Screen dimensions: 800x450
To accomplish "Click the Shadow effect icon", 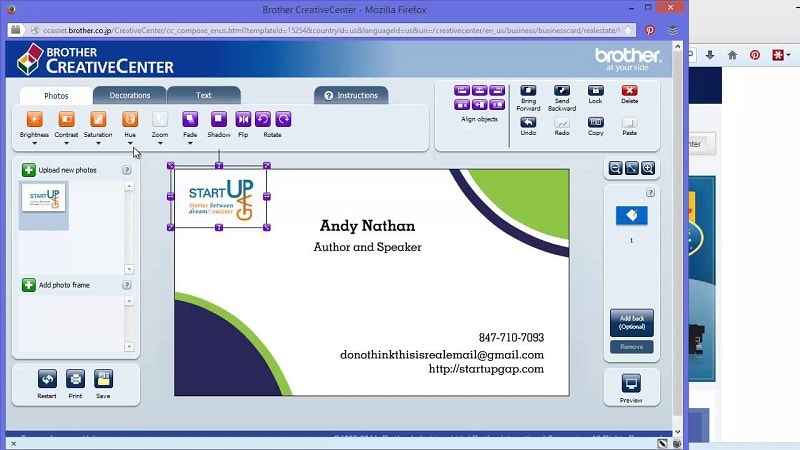I will pyautogui.click(x=219, y=121).
